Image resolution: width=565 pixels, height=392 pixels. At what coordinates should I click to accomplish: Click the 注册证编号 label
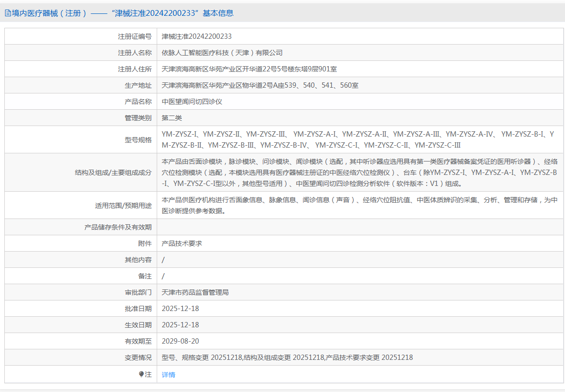(135, 36)
